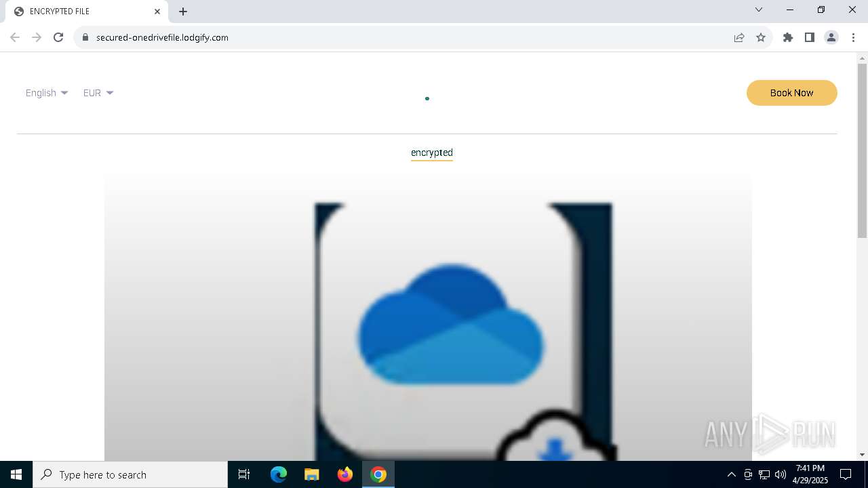Open the notifications action center
This screenshot has height=488, width=868.
coord(846,474)
